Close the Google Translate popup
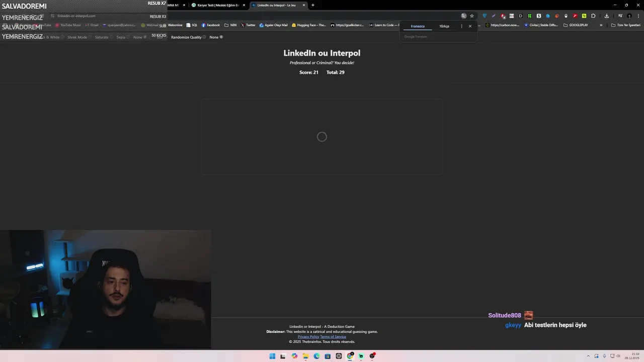Viewport: 644px width, 362px height. click(470, 26)
